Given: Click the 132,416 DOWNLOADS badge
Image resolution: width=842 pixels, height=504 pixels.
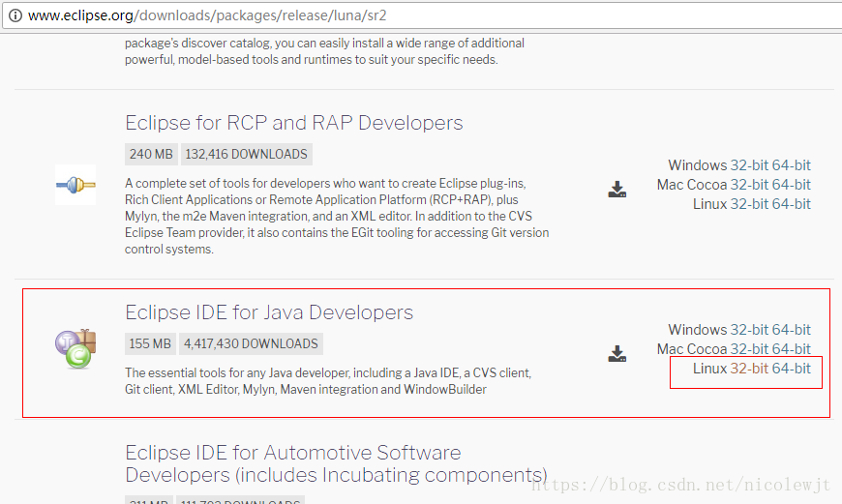Looking at the screenshot, I should (247, 154).
